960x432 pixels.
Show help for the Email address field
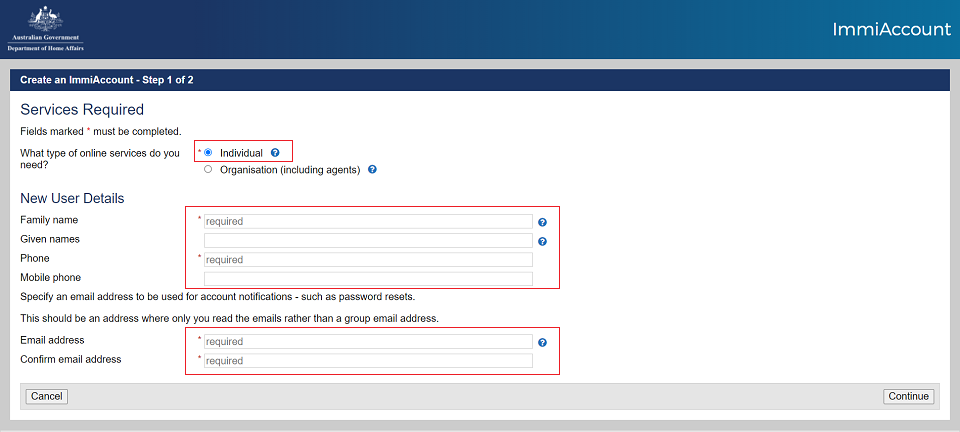(542, 342)
